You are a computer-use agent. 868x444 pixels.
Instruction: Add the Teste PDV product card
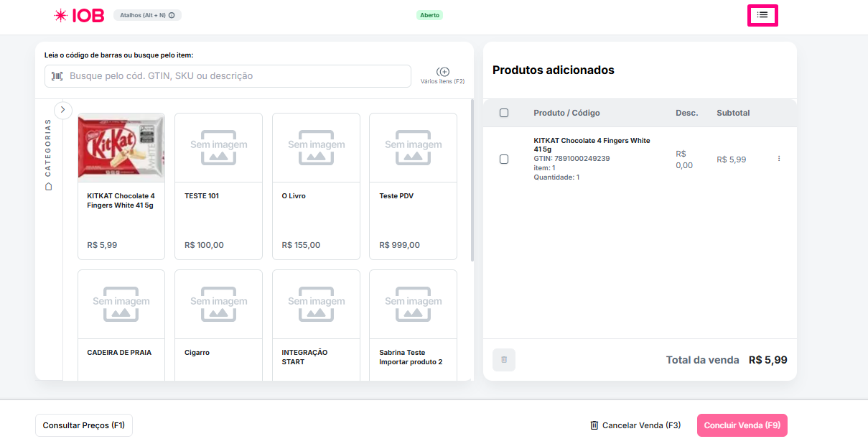[413, 186]
